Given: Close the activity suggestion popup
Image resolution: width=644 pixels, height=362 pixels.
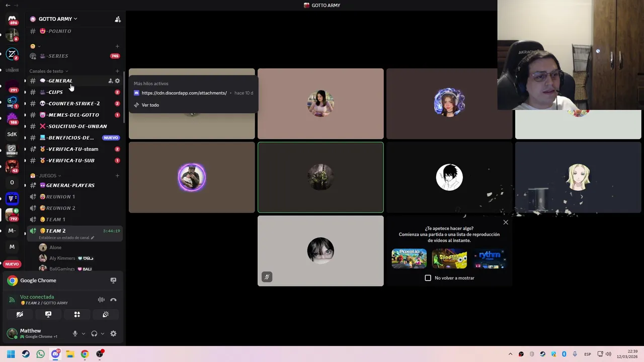Looking at the screenshot, I should (506, 222).
